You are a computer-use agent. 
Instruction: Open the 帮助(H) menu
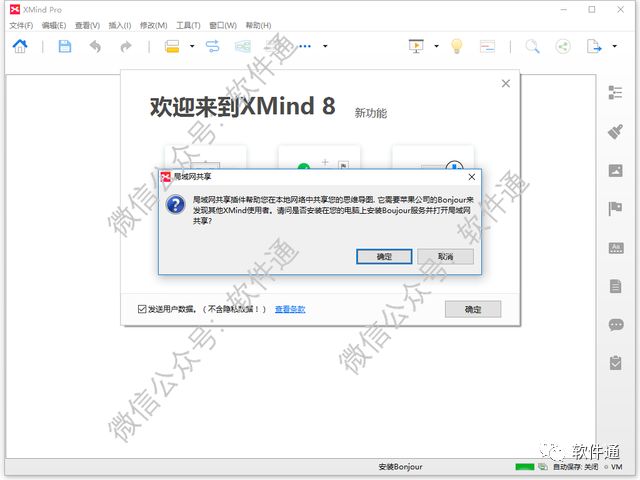click(x=258, y=25)
